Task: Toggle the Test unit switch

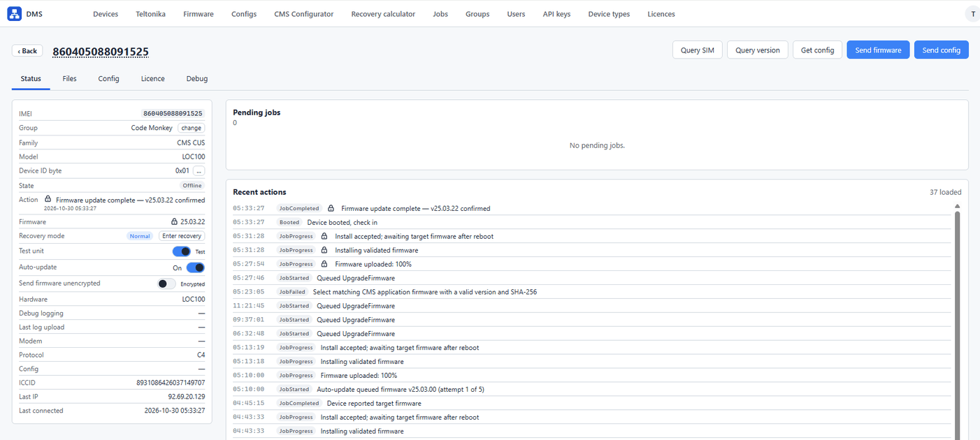Action: [x=182, y=251]
